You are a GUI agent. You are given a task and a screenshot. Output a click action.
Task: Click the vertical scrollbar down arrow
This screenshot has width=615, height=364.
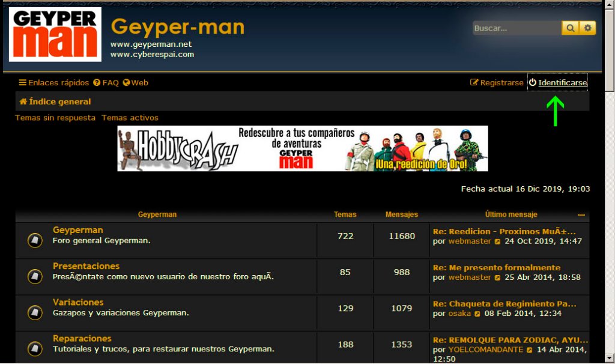[610, 357]
